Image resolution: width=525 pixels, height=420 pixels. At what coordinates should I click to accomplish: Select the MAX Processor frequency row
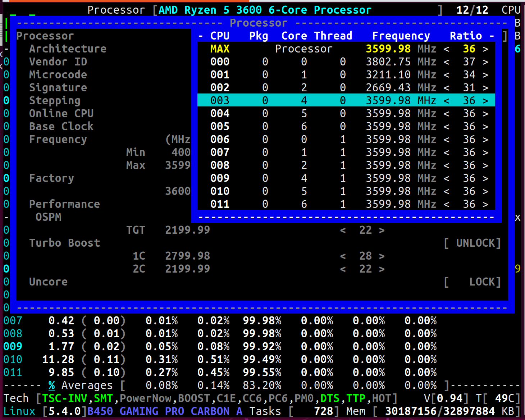tap(346, 49)
